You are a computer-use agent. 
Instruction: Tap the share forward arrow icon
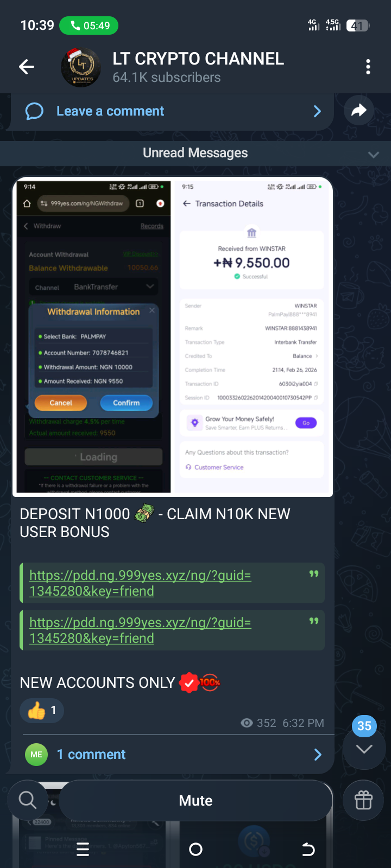(359, 111)
